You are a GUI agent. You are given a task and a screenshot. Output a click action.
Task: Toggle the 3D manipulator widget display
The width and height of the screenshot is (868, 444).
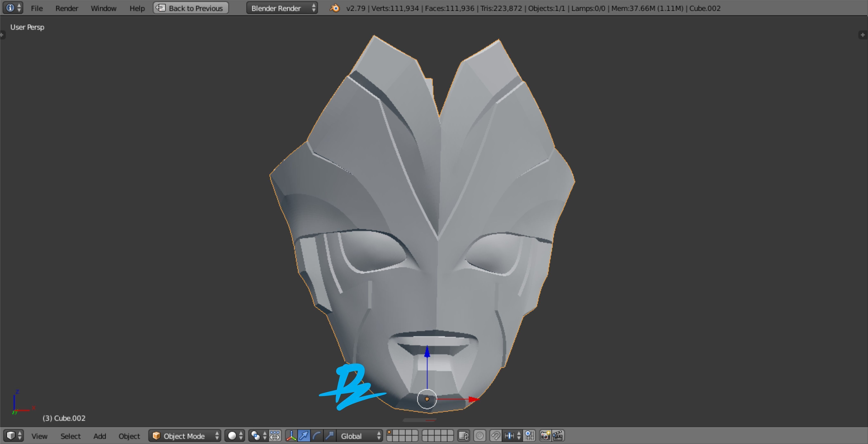point(292,436)
